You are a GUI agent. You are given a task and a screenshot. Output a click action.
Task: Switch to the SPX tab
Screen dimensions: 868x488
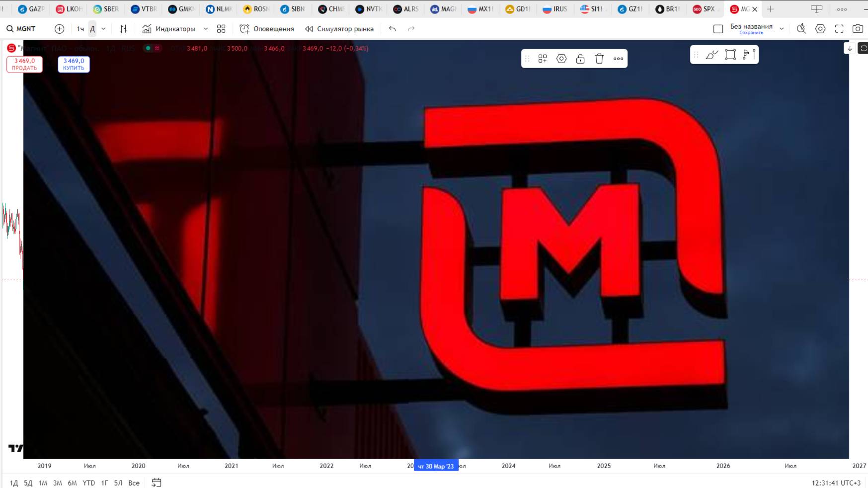click(705, 9)
